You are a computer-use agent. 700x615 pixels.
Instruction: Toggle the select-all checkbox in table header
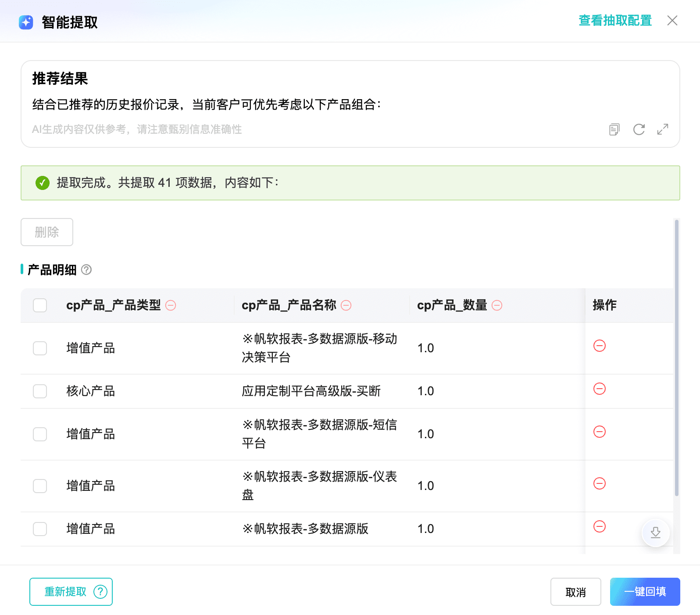tap(40, 305)
